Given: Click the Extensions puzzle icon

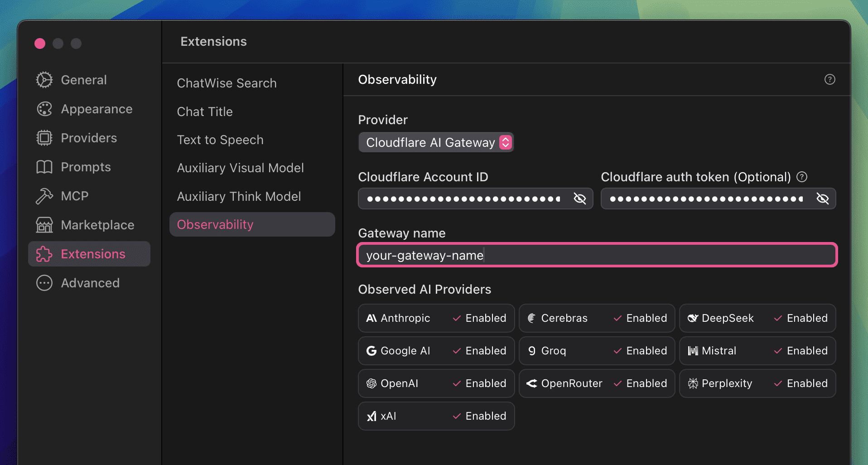Looking at the screenshot, I should click(x=44, y=254).
